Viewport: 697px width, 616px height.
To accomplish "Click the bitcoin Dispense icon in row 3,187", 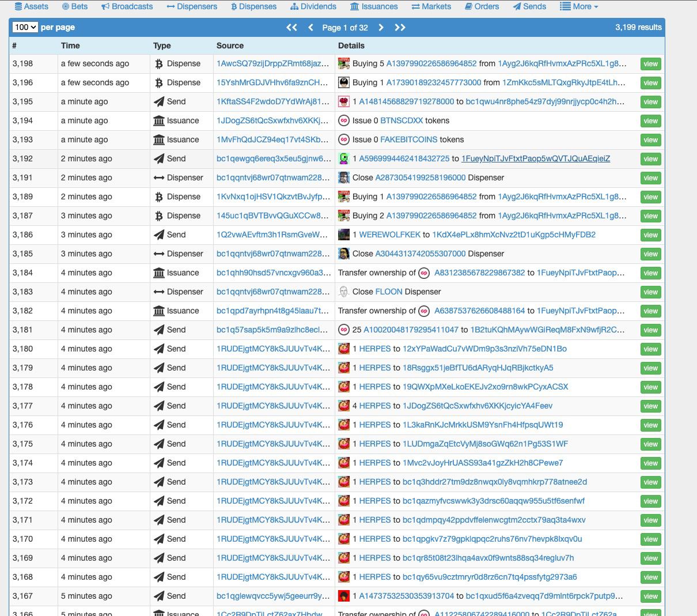I will [159, 216].
